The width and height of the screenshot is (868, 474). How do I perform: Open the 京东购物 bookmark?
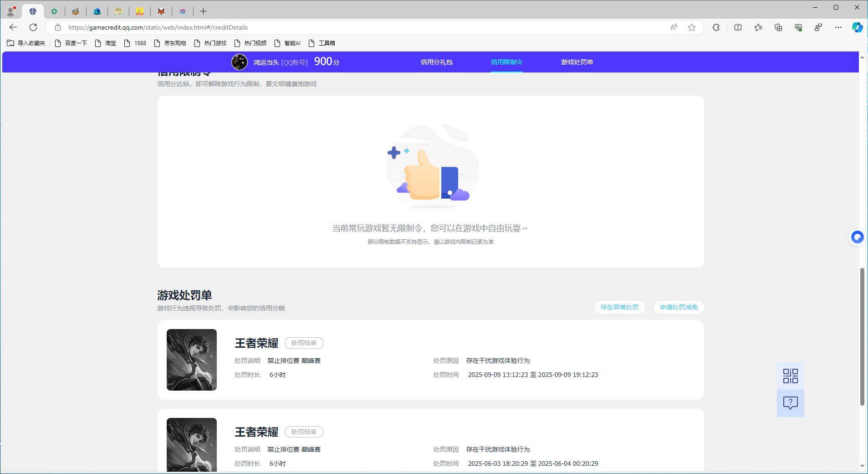pos(170,43)
